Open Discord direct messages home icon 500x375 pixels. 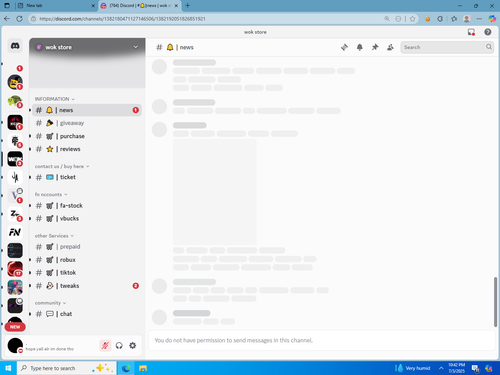(15, 46)
